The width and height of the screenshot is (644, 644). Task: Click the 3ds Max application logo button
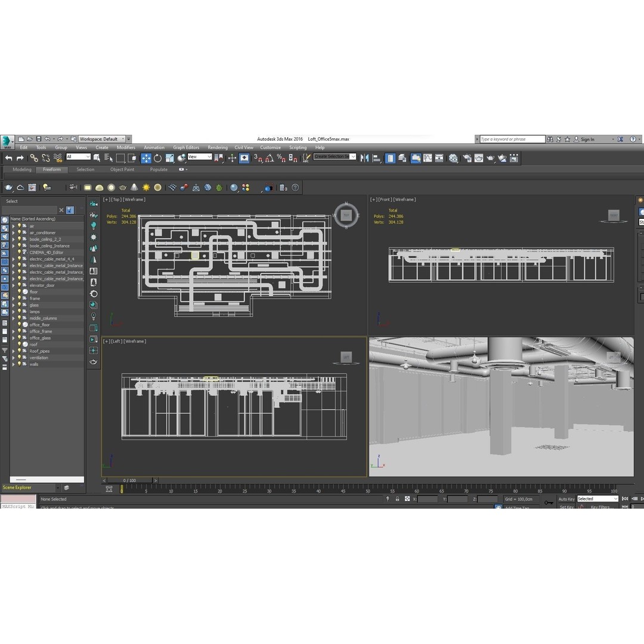(7, 142)
